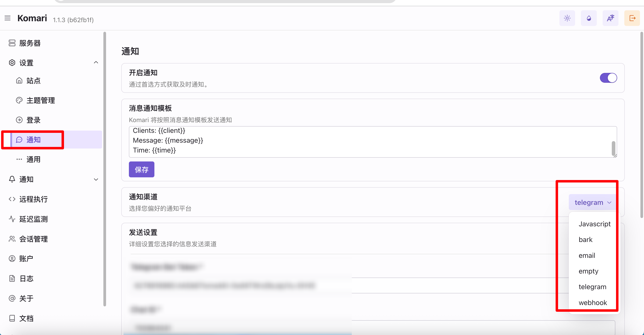Choose bark notification channel
Screen dimensions: 644x335
pos(585,239)
